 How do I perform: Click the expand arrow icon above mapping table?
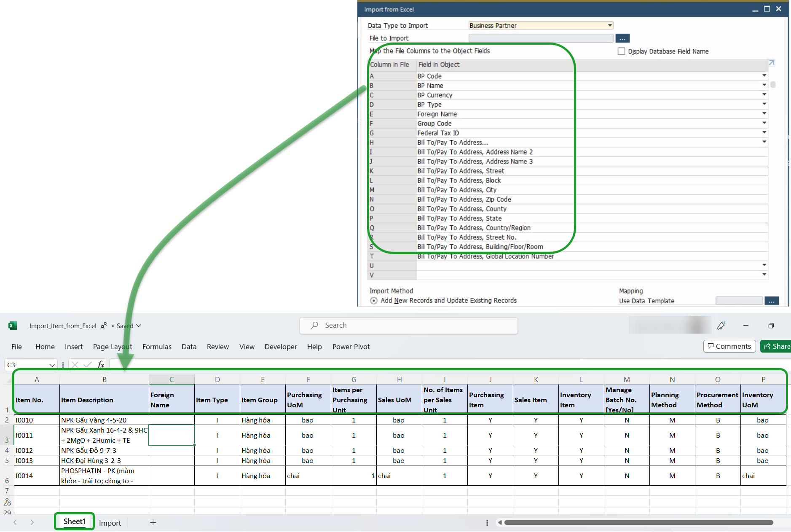[x=772, y=63]
